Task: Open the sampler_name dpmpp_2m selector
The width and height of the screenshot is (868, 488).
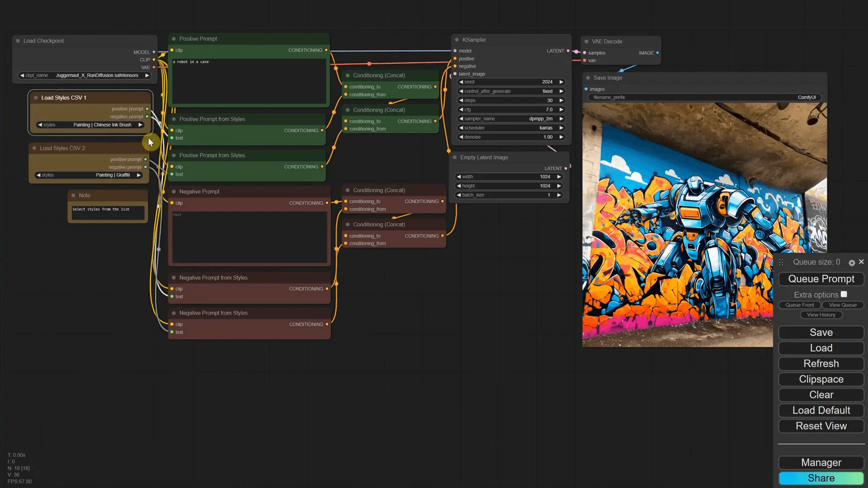Action: [x=511, y=119]
